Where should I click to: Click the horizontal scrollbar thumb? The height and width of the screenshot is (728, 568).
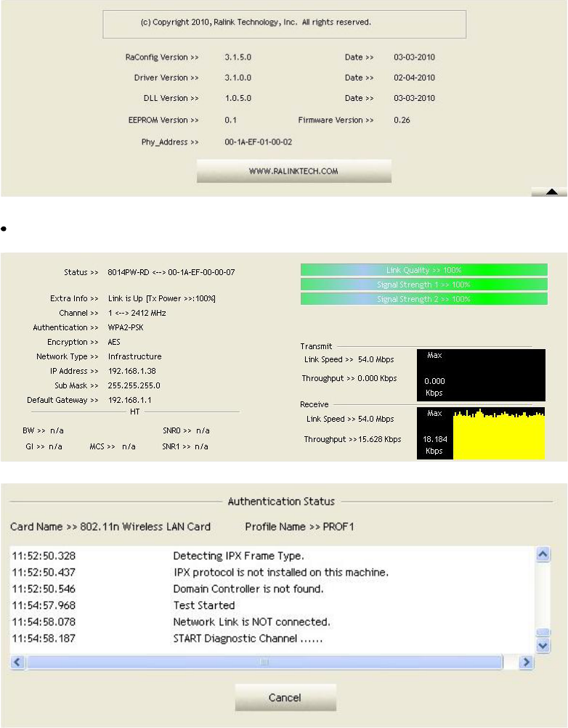click(264, 662)
